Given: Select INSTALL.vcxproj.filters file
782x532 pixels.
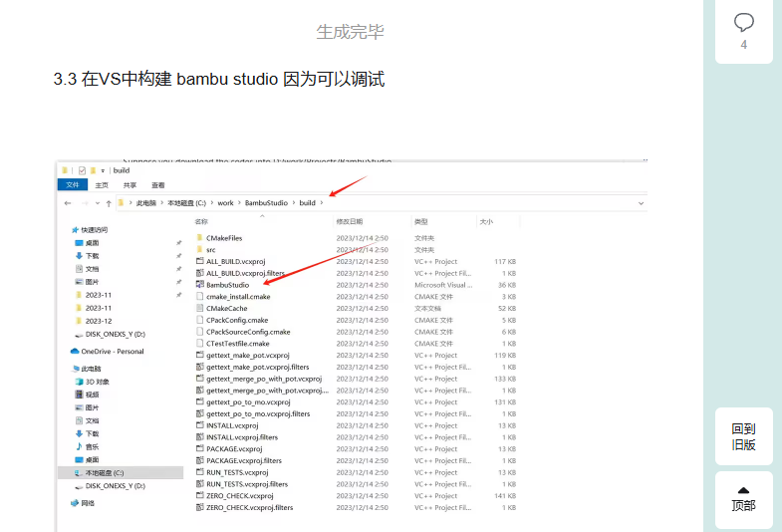Looking at the screenshot, I should point(242,437).
